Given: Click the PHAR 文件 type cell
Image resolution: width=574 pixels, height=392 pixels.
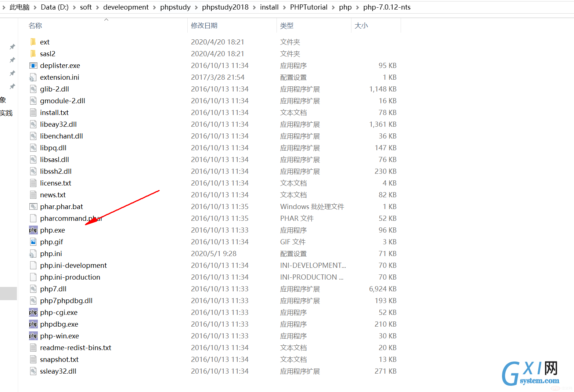Looking at the screenshot, I should coord(297,218).
